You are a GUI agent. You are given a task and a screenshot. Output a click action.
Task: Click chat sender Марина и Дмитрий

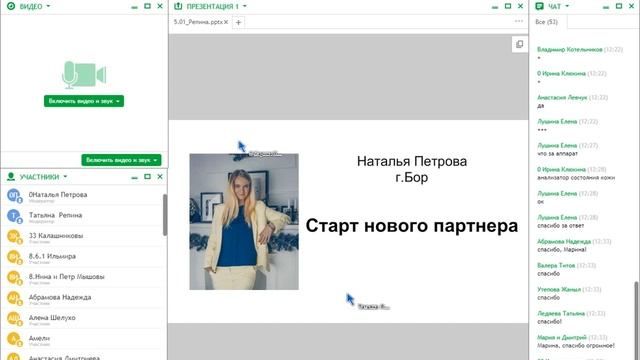562,338
